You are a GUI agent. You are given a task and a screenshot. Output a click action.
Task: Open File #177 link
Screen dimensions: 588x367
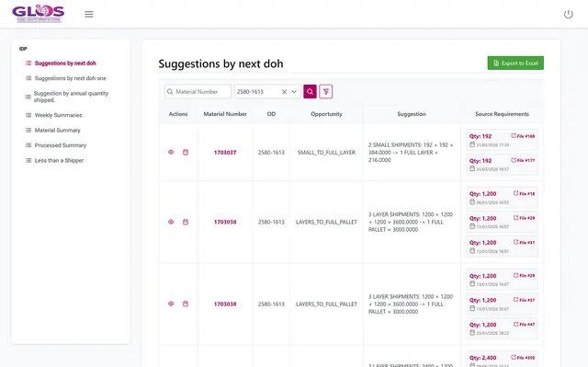(523, 160)
